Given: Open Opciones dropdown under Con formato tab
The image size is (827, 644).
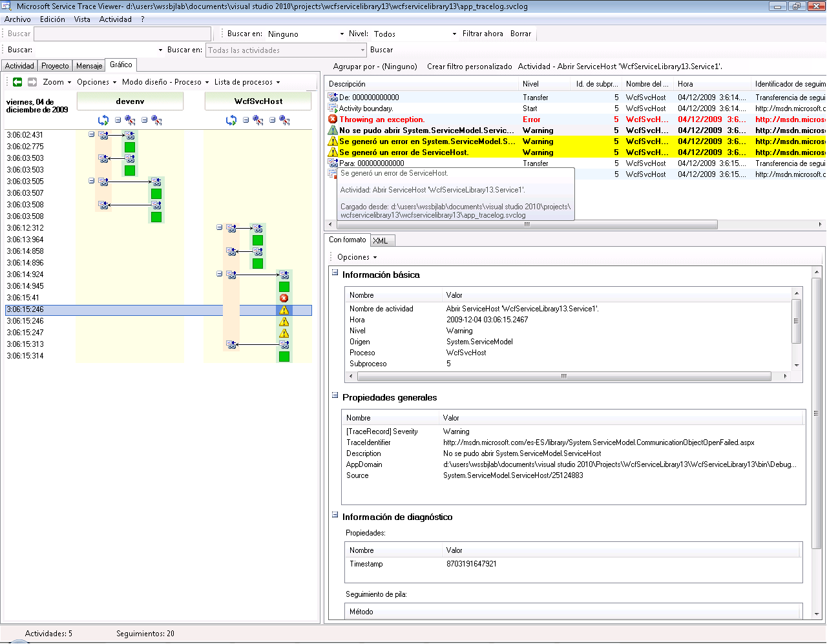Looking at the screenshot, I should 357,257.
